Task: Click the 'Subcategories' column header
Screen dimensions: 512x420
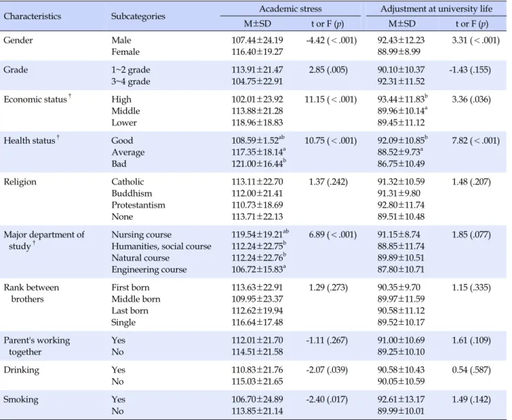Action: 138,16
